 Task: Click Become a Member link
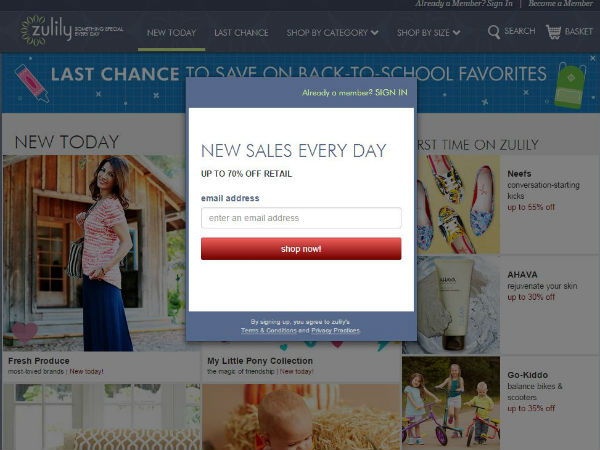coord(561,4)
